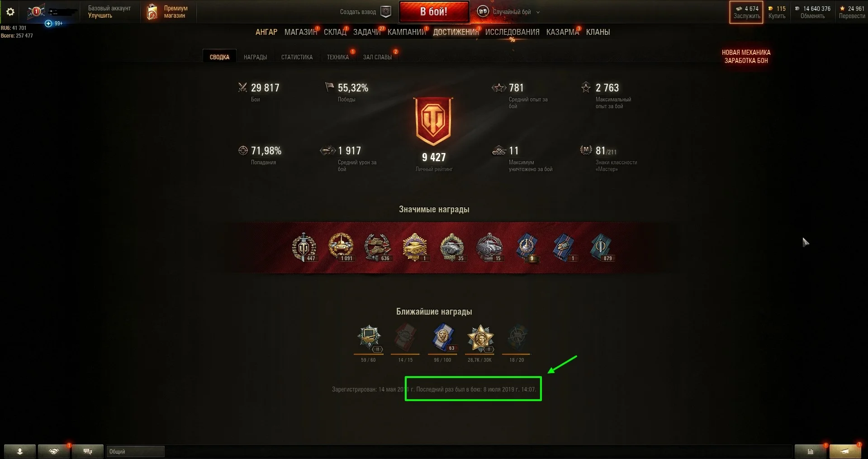Click Улучшить under Базовый аккаунт
This screenshot has height=459, width=868.
[100, 15]
